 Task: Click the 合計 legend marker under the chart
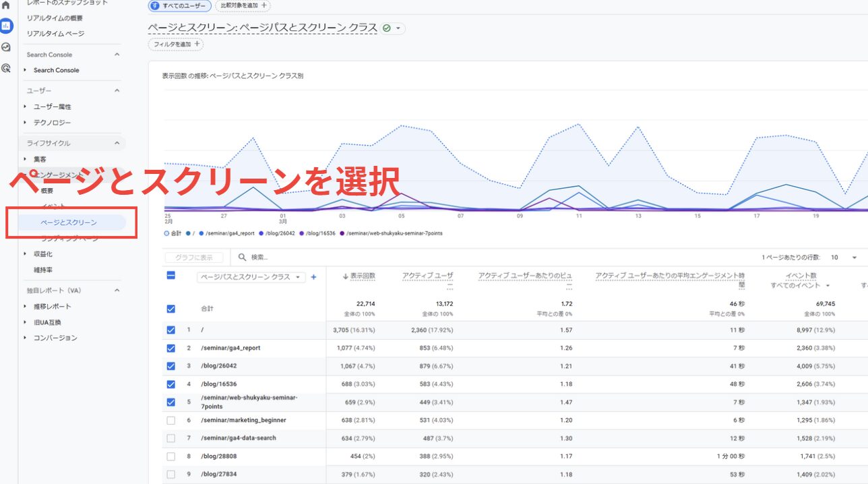(x=167, y=233)
